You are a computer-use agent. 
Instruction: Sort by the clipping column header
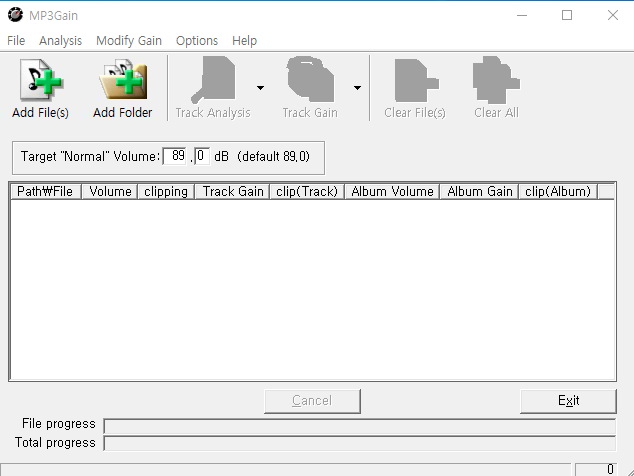pos(166,191)
